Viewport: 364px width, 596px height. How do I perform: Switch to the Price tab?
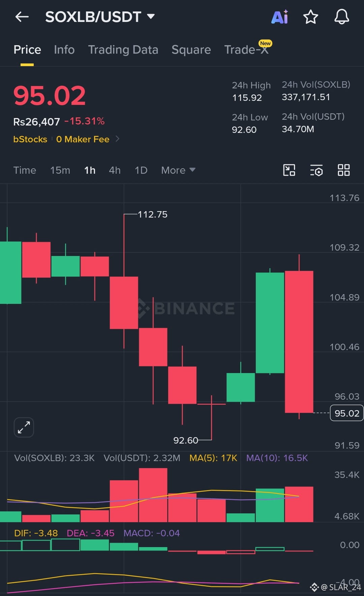point(27,50)
